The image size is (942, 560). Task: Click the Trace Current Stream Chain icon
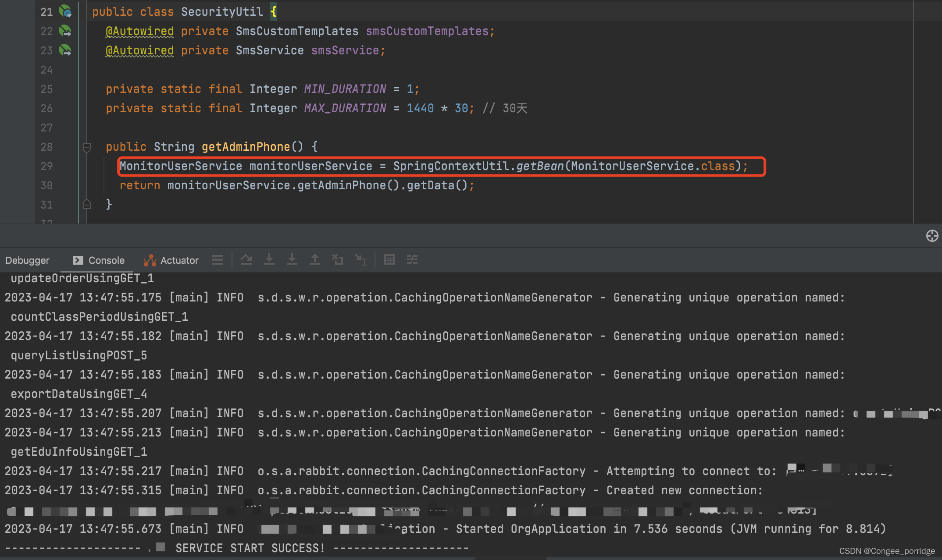[412, 260]
